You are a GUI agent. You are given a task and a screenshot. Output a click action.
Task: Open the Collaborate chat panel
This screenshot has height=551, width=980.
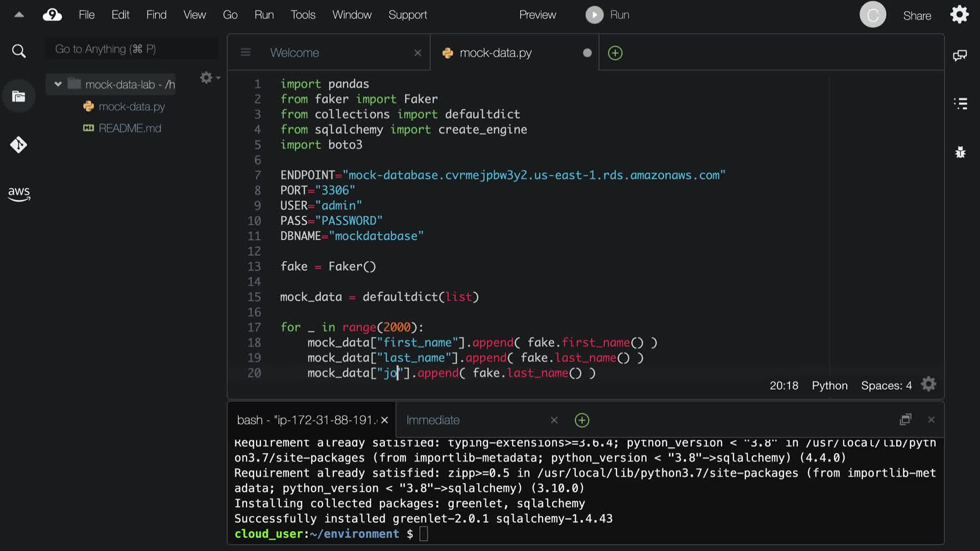[960, 56]
